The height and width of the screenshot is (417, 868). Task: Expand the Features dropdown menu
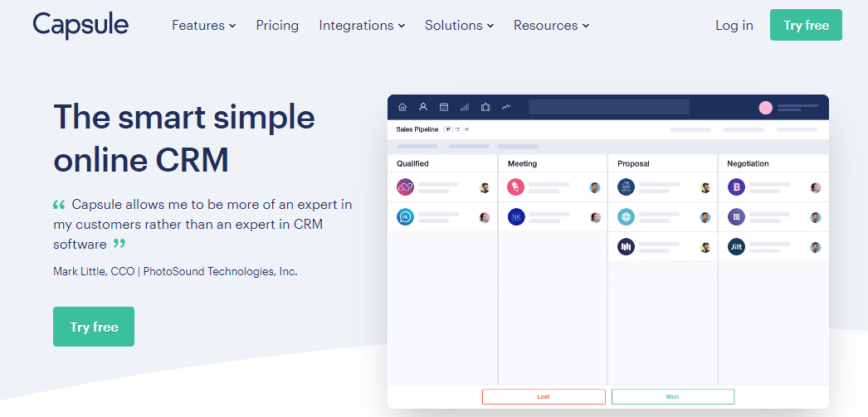point(203,26)
